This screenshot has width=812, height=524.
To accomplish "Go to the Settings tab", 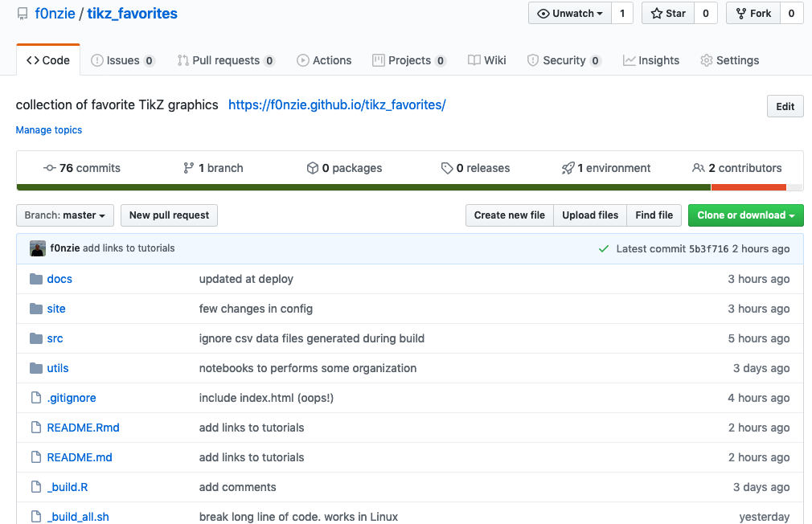I will 729,60.
